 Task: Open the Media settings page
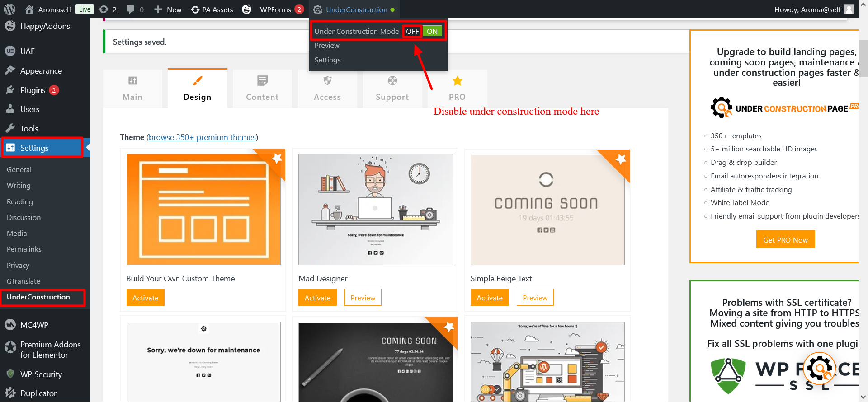click(17, 234)
